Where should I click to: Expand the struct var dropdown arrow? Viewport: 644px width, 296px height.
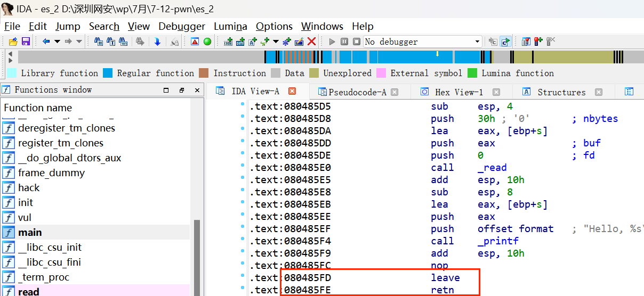[x=276, y=42]
